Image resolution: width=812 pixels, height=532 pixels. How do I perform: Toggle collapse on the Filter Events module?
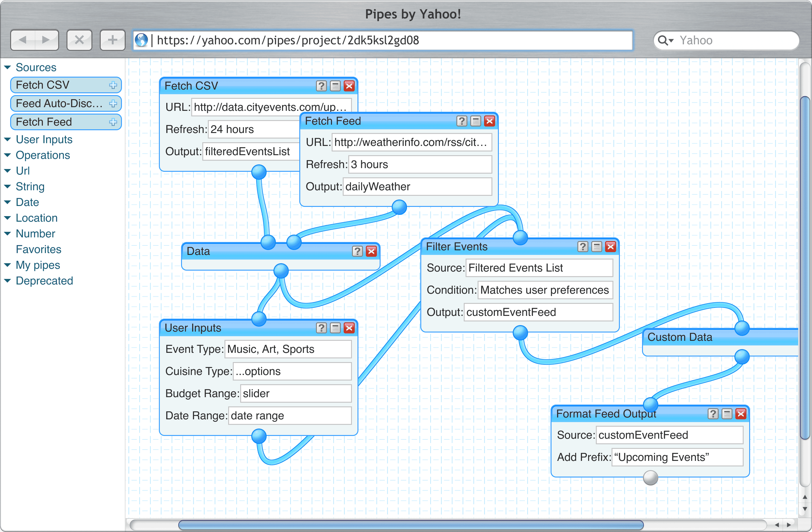click(596, 247)
